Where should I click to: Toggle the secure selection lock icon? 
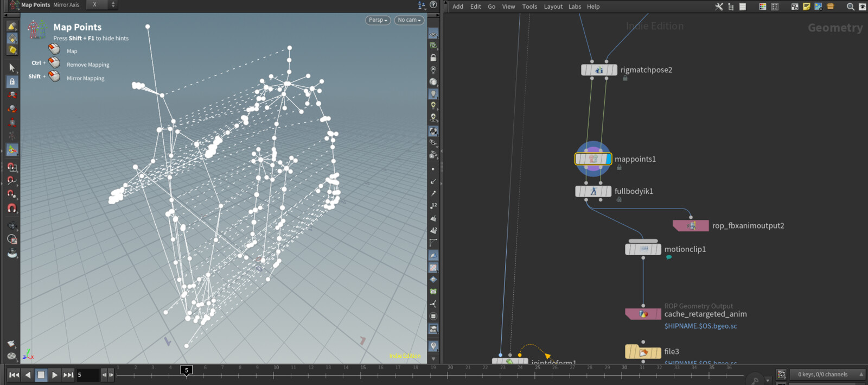click(12, 81)
